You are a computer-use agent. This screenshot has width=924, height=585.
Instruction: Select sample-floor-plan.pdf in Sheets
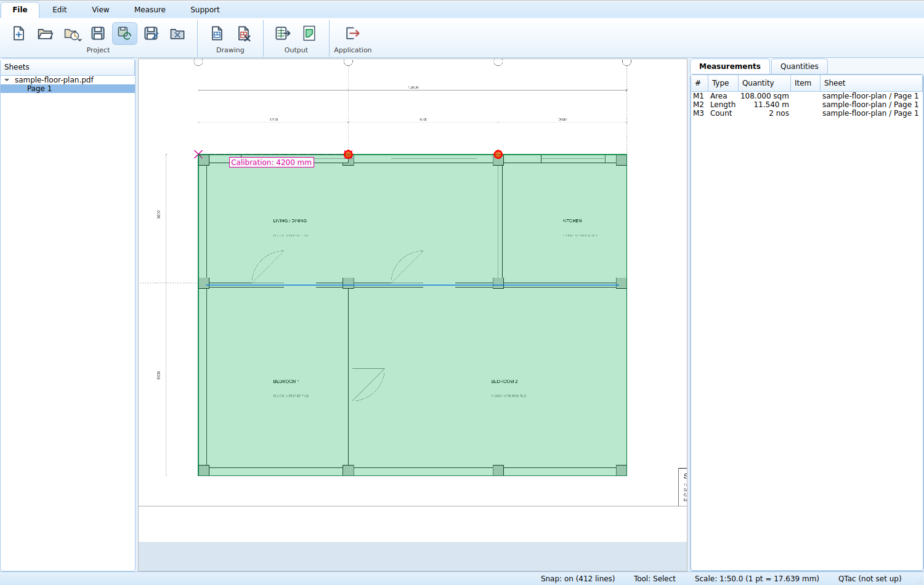pyautogui.click(x=54, y=80)
